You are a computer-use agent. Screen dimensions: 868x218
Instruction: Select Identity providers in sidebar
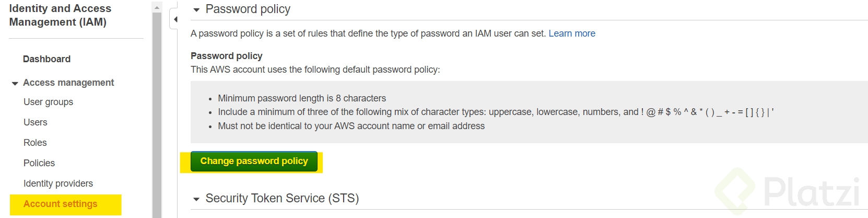(58, 183)
